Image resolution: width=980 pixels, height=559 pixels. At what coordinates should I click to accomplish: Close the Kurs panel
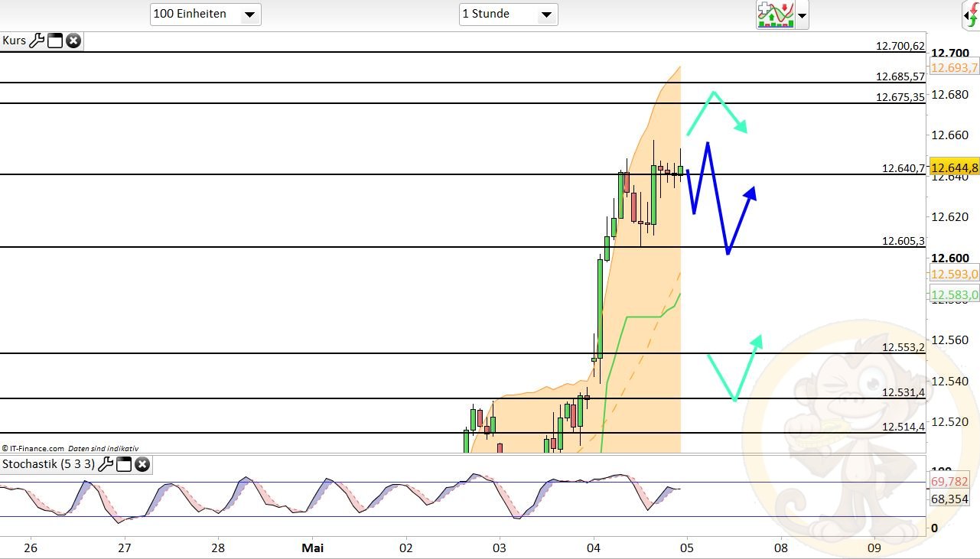tap(73, 41)
